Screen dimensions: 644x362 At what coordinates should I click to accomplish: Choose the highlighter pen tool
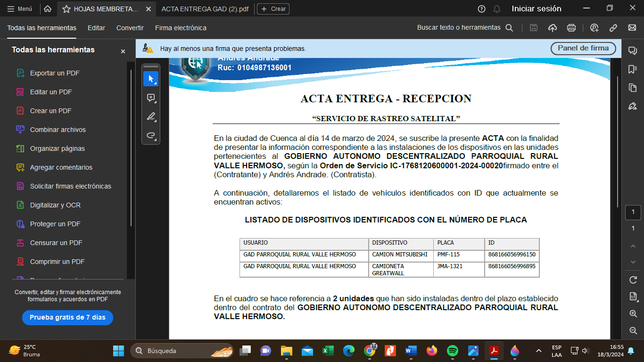(x=151, y=116)
